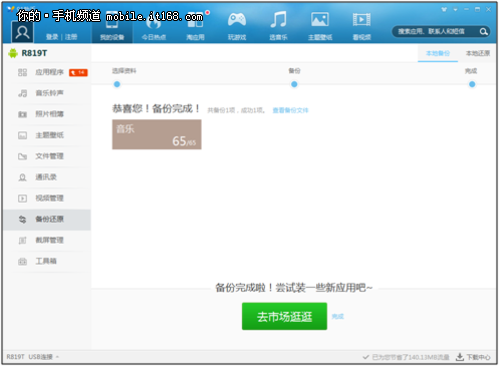Viewport: 500px width, 366px height.
Task: Click the 备份还原 swap arrows icon
Action: [22, 219]
